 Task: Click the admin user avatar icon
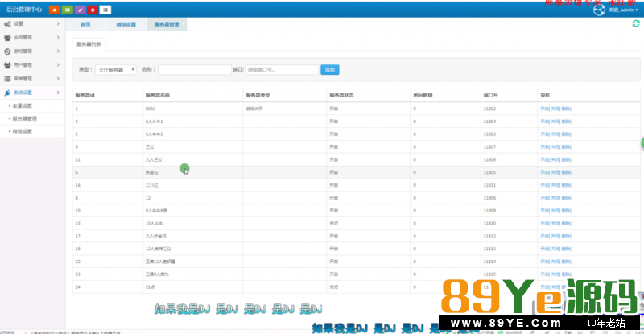[598, 10]
